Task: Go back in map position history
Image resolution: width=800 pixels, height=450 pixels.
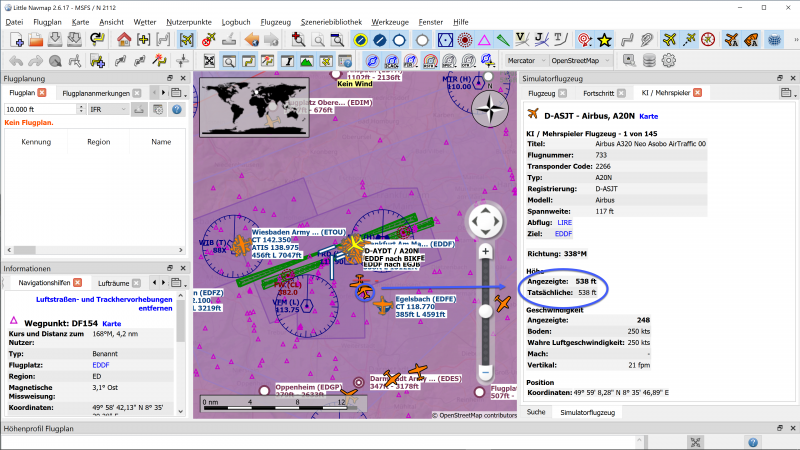Action: pyautogui.click(x=252, y=39)
